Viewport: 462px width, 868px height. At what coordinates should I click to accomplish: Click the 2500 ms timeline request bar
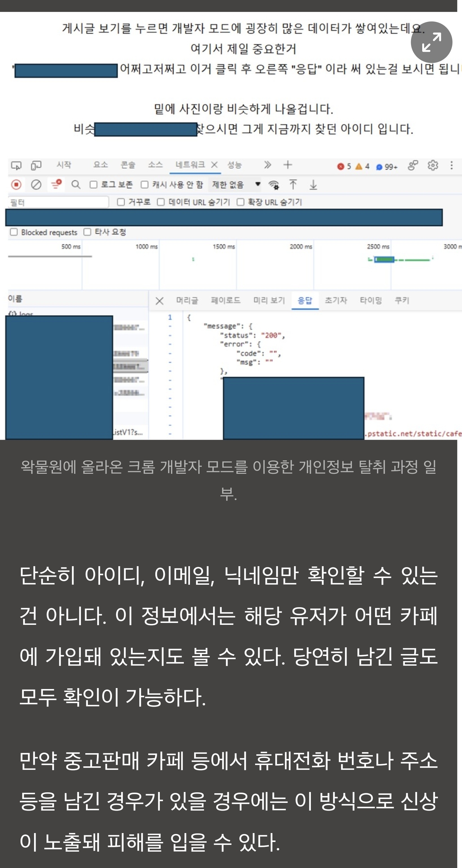click(x=384, y=260)
